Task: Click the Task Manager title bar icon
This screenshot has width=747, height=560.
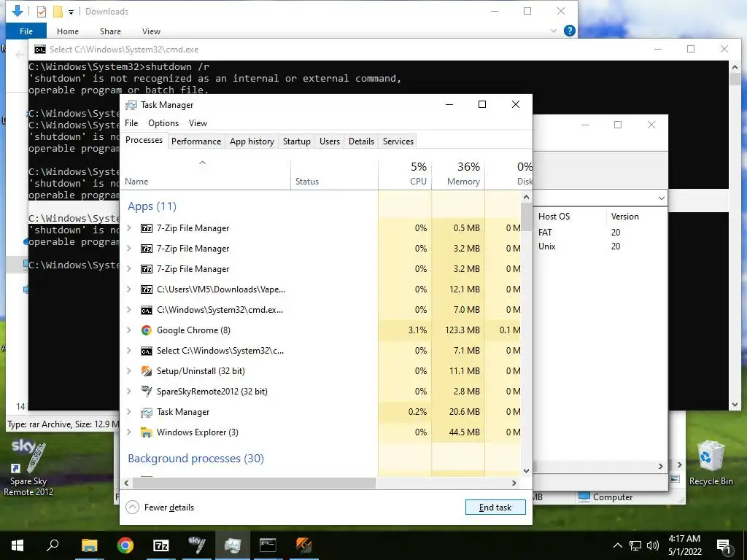Action: pyautogui.click(x=131, y=105)
